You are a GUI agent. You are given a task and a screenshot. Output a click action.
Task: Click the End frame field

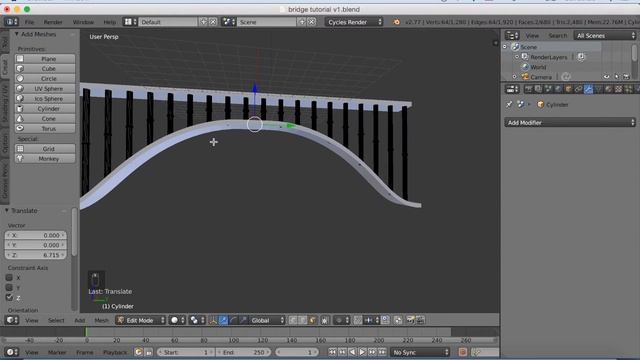tap(243, 352)
